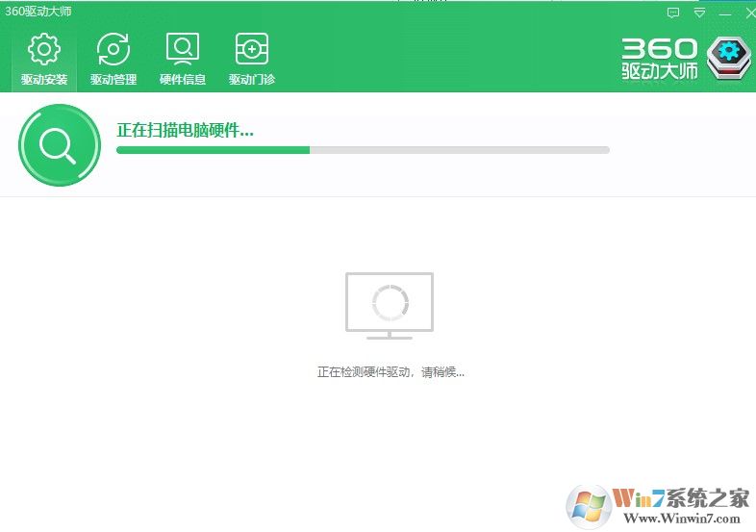
Task: Open the title bar dropdown menu icon
Action: click(699, 13)
